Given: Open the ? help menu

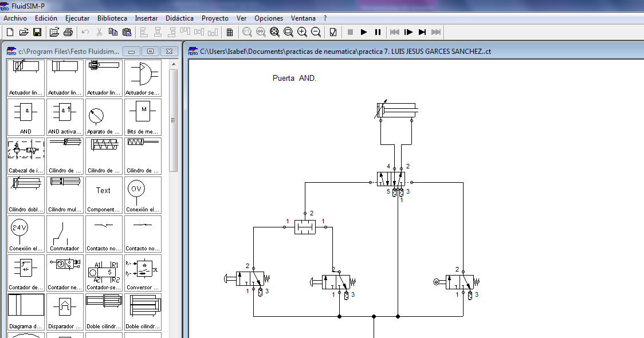Looking at the screenshot, I should pyautogui.click(x=325, y=18).
